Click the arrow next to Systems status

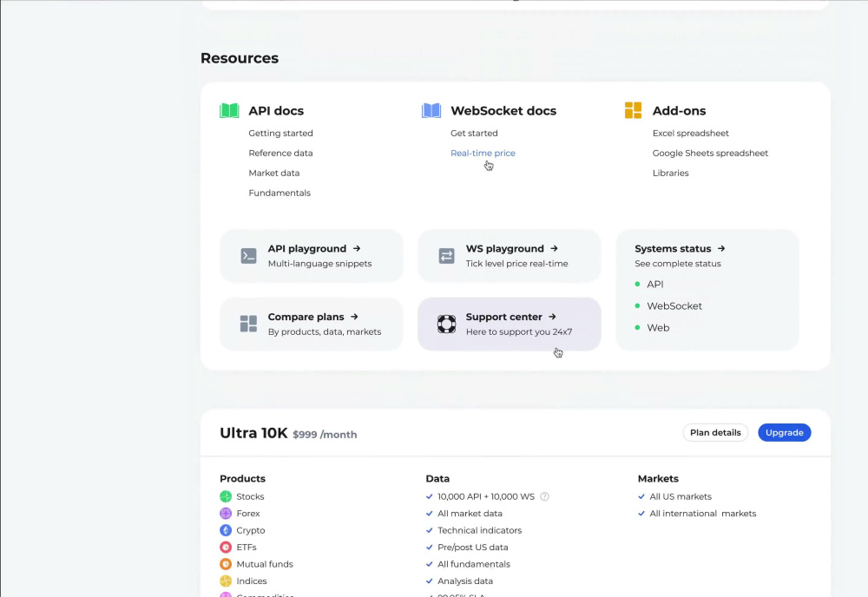(721, 249)
